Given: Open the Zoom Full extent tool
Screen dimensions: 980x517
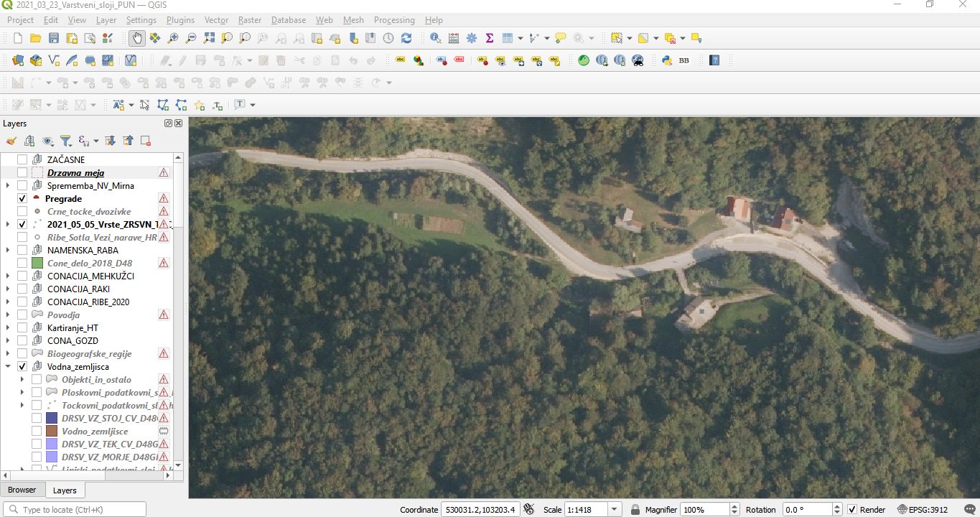Looking at the screenshot, I should (x=209, y=38).
